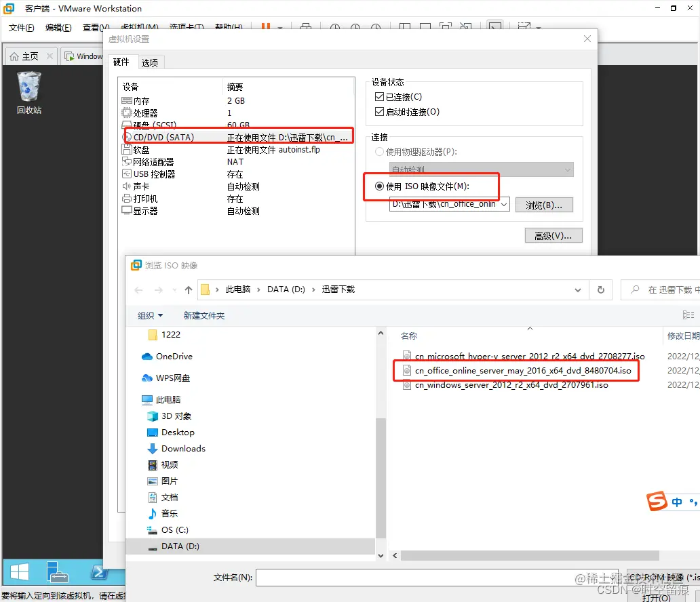
Task: Click the 高级(V) button
Action: point(553,235)
